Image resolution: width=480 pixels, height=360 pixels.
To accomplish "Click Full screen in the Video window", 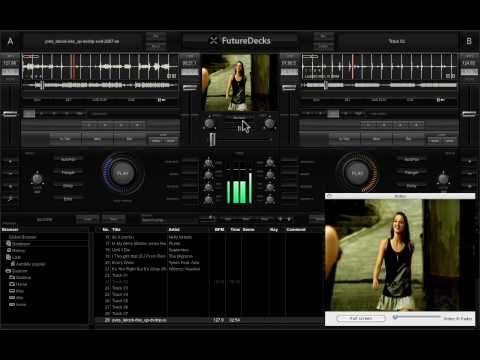I will click(361, 318).
